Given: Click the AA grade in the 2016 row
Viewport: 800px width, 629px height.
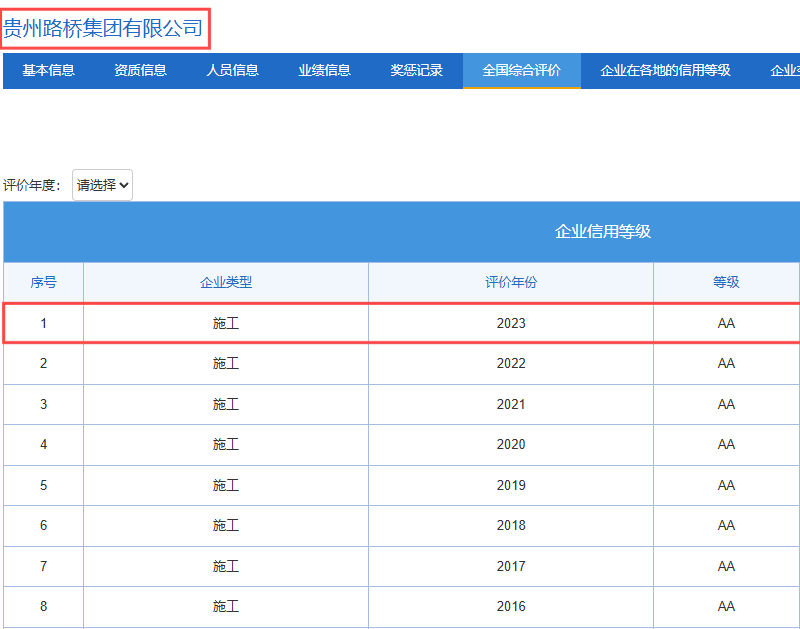Looking at the screenshot, I should (x=727, y=607).
